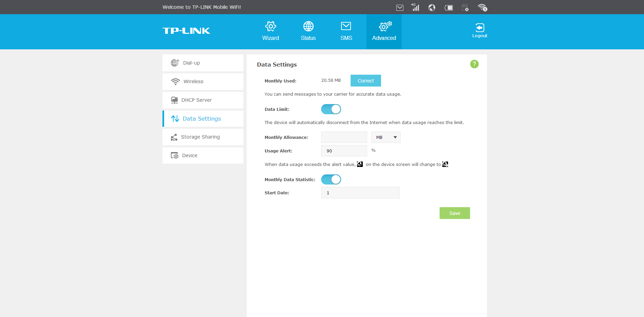Open the Wizard tab
Screen dimensions: 644x317
coord(270,31)
